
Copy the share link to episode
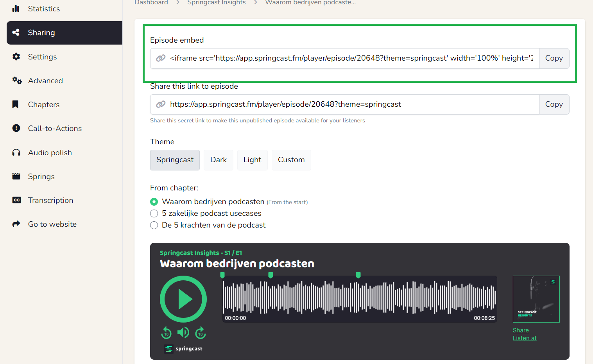(554, 104)
